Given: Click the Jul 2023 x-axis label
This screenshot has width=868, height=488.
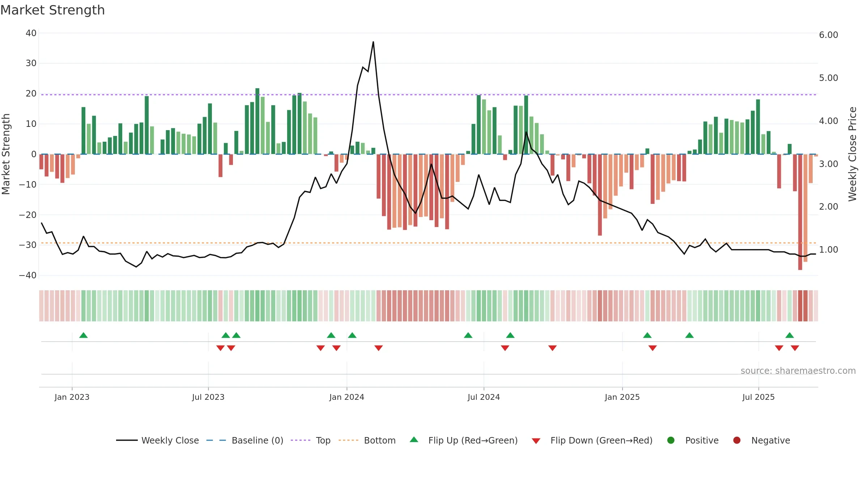Looking at the screenshot, I should [208, 397].
